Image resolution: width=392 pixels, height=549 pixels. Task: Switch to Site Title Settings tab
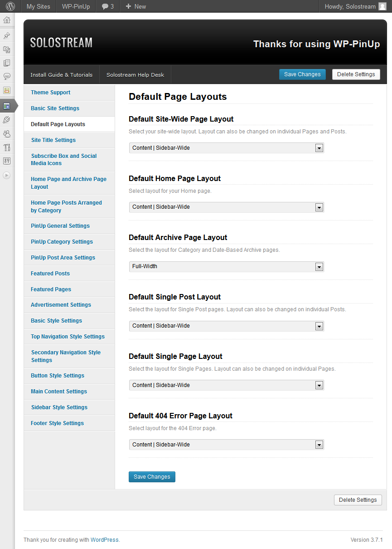69,140
